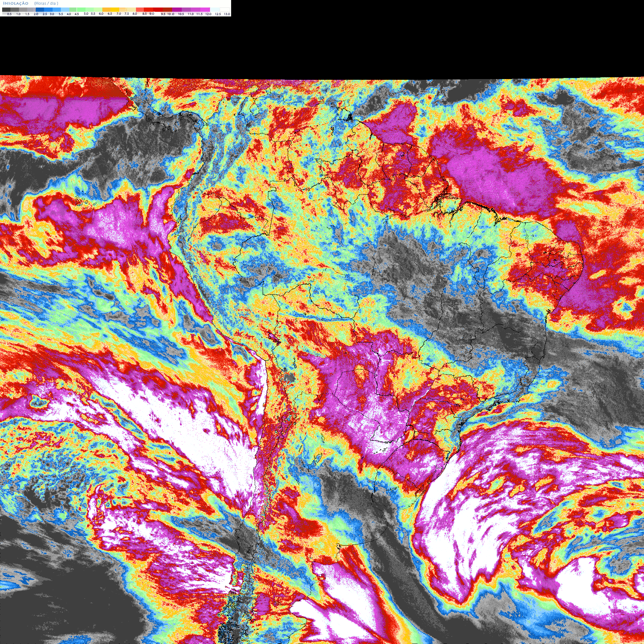
Task: Click the 2.0 legend value
Action: 36,14
